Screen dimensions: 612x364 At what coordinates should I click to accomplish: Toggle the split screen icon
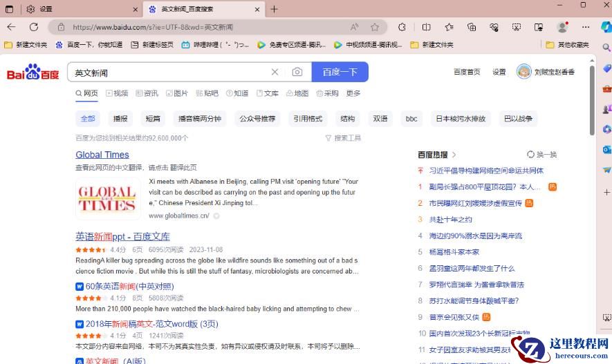click(x=426, y=27)
